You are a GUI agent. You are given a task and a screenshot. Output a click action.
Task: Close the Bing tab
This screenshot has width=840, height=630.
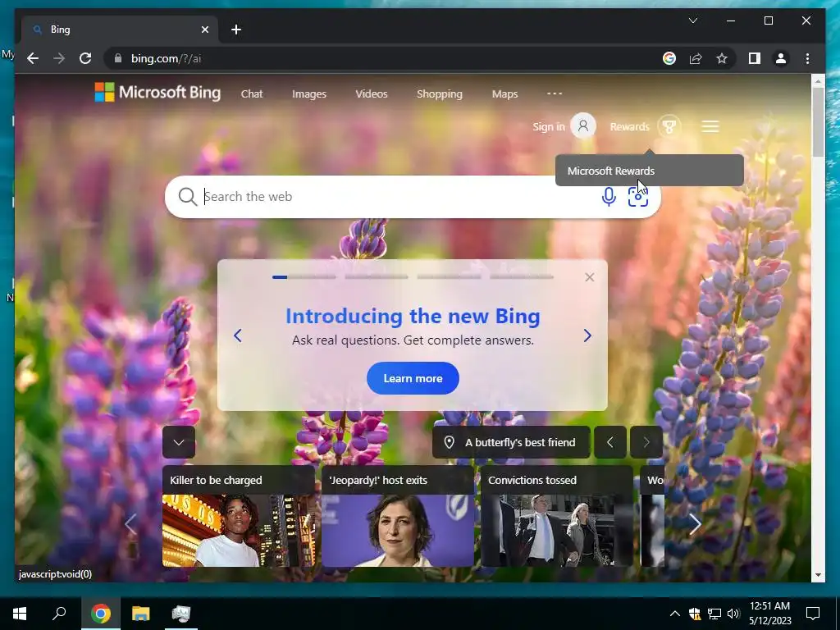pos(204,30)
